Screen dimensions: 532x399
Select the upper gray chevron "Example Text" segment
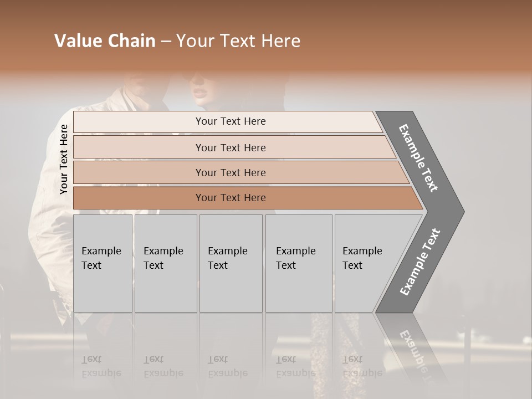coord(419,157)
